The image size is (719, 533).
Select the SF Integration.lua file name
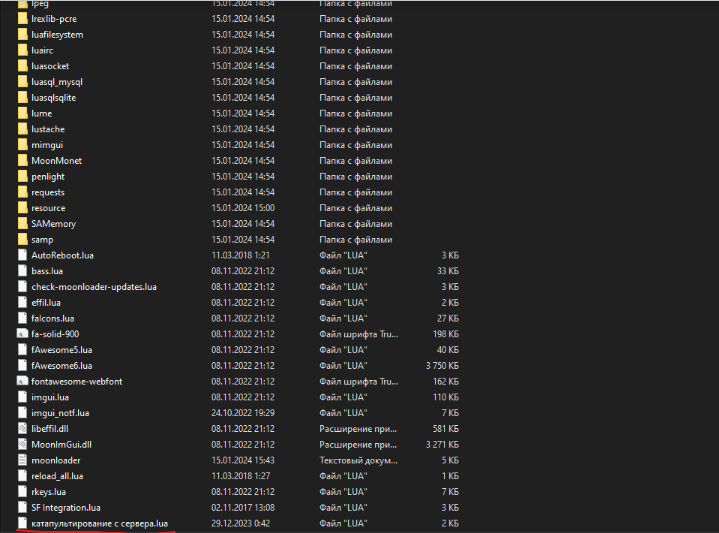pos(66,507)
